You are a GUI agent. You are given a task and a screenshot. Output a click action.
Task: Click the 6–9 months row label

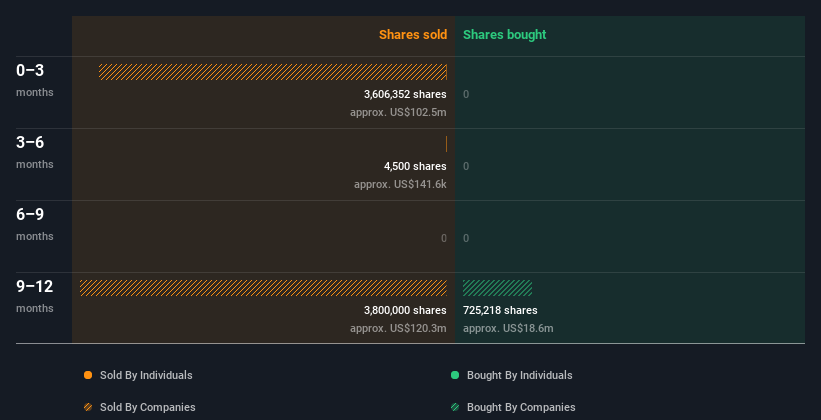pos(35,224)
